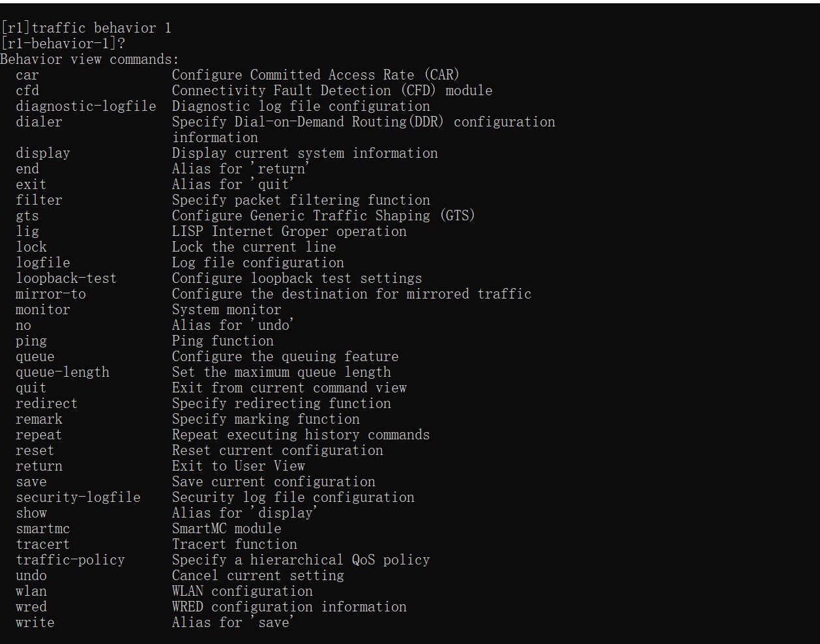Click the 'dialer' command name
Viewport: 820px width, 644px height.
(x=39, y=122)
